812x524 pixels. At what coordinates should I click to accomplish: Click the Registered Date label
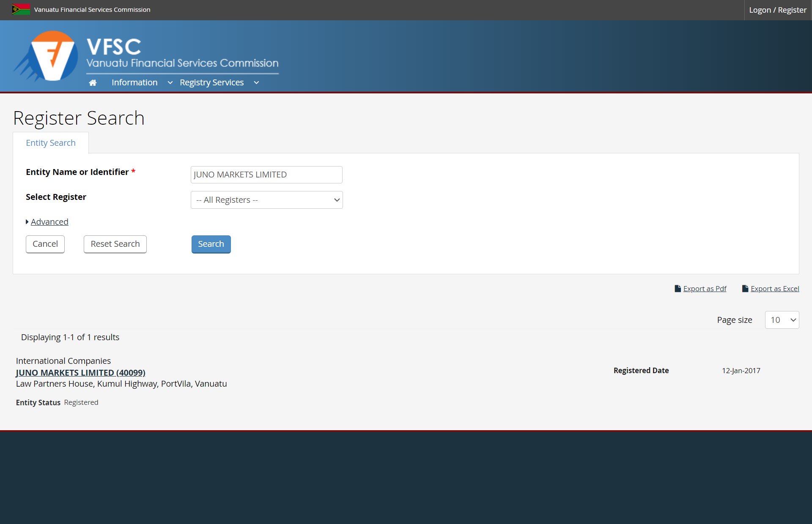(x=641, y=371)
